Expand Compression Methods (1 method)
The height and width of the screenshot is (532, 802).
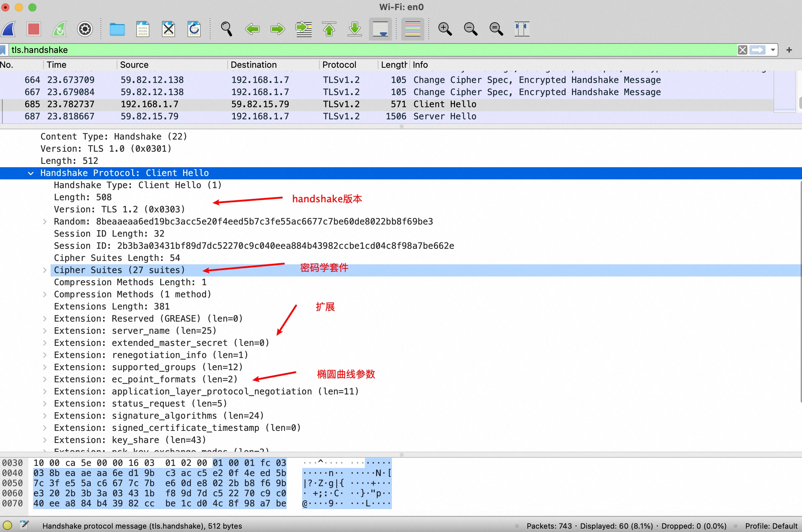[45, 295]
